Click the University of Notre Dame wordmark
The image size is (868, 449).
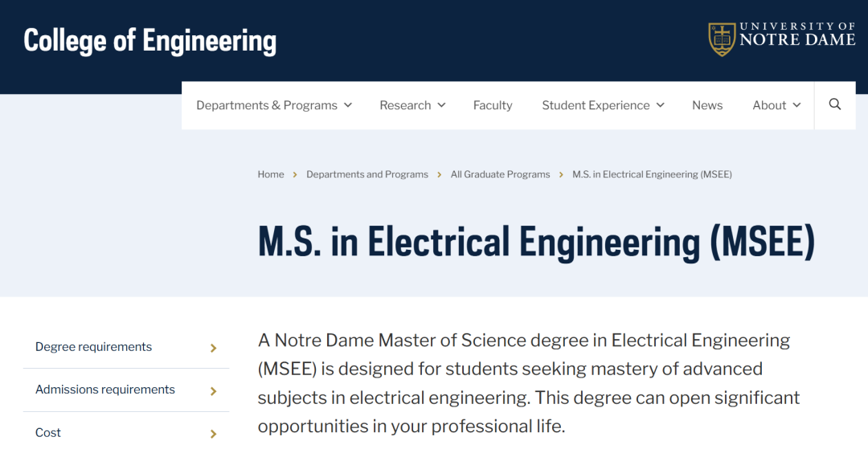click(797, 35)
